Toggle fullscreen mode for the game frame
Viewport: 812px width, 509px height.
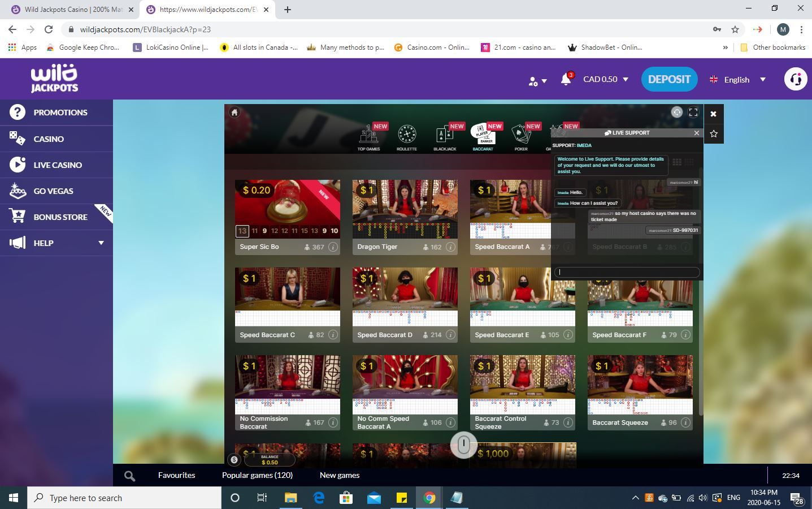coord(693,112)
